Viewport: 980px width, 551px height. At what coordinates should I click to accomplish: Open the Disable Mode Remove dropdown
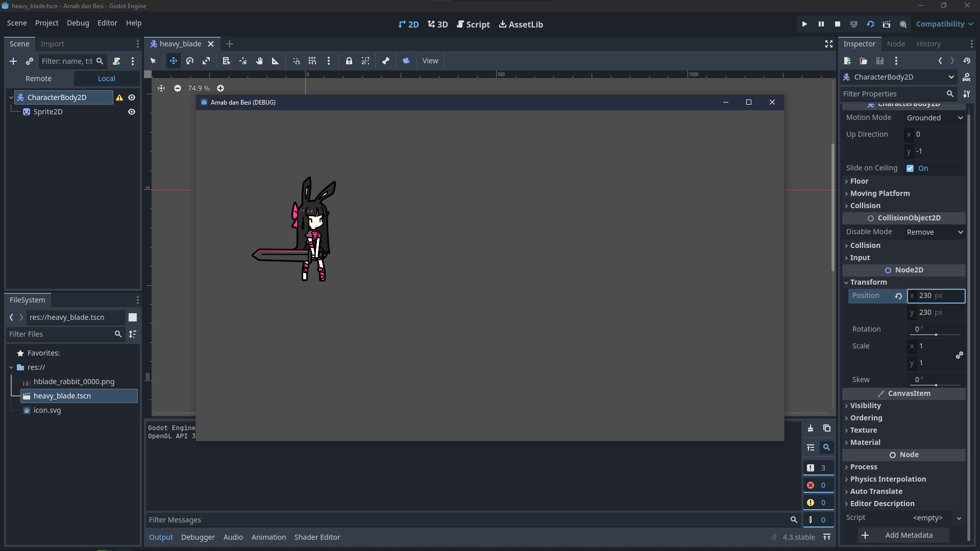pyautogui.click(x=935, y=232)
